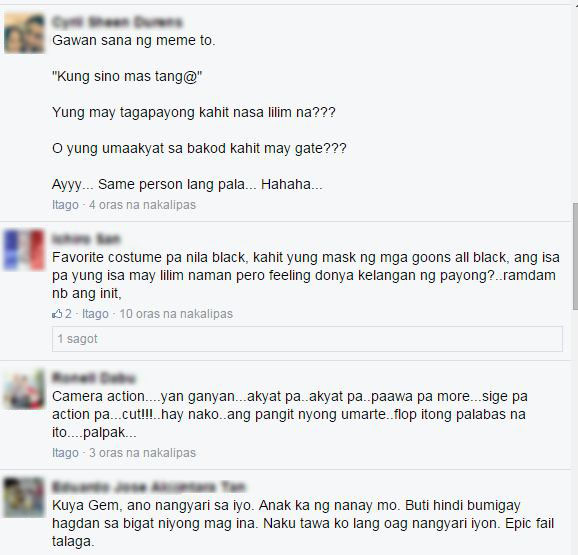Click the Kuya Gem comment text
Viewport: 578px width, 555px height.
pos(303,523)
